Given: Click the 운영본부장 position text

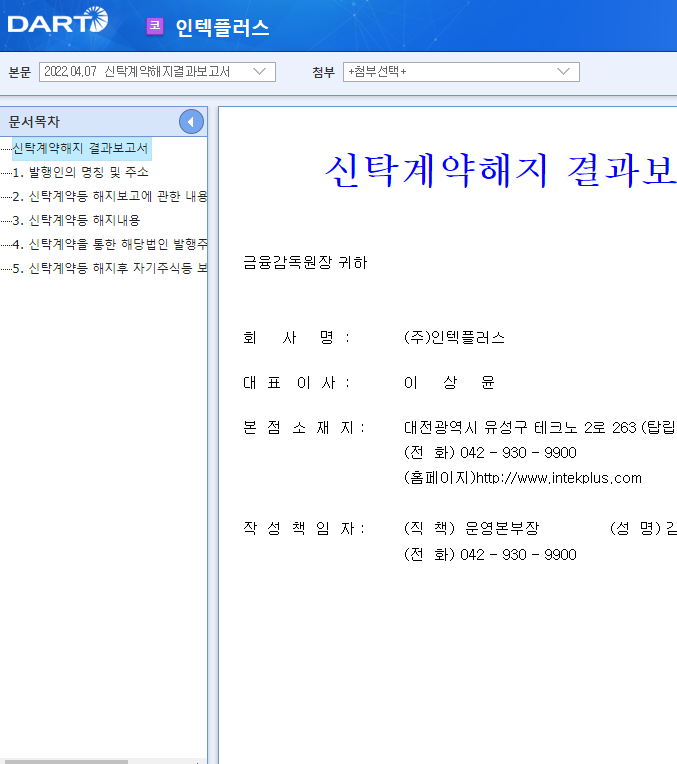Looking at the screenshot, I should pyautogui.click(x=502, y=528).
